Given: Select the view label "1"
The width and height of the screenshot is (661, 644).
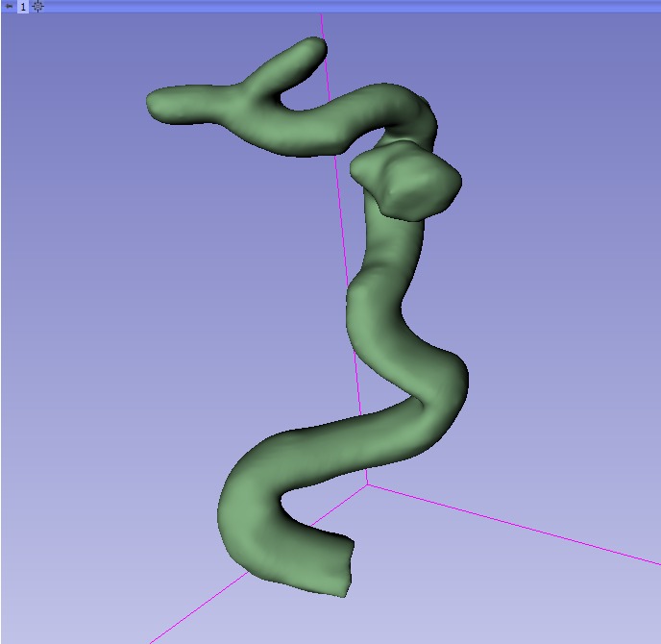Looking at the screenshot, I should 23,6.
